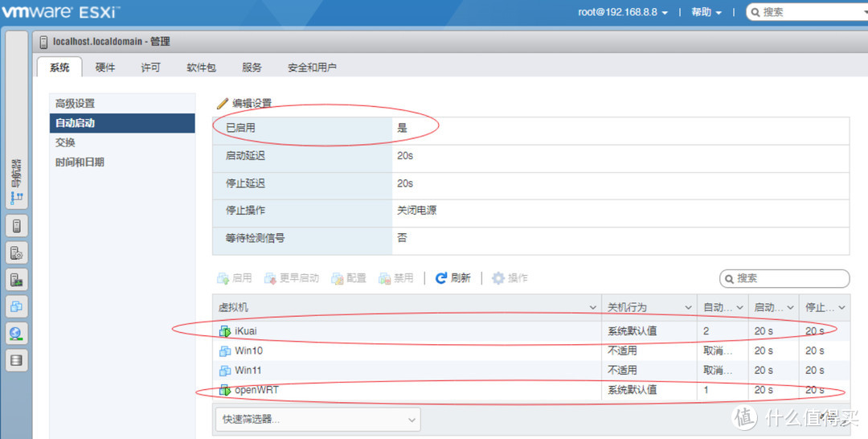Click 不适用 in the Win10 row

(622, 351)
